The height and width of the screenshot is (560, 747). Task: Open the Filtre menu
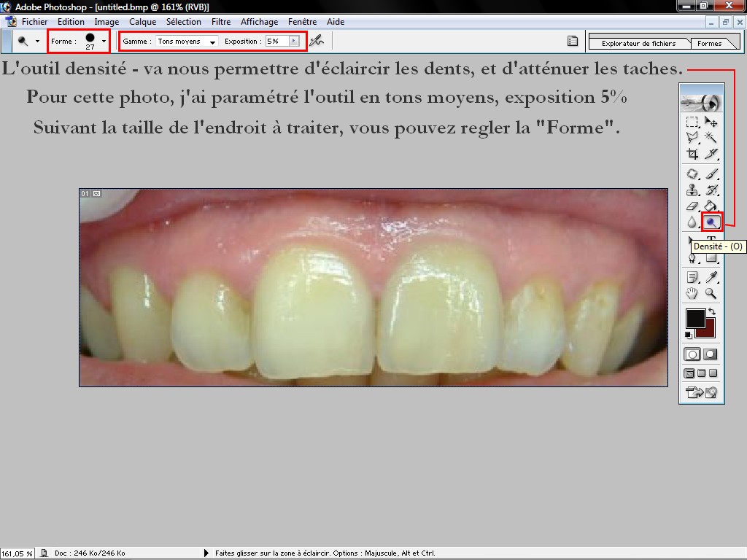(220, 21)
